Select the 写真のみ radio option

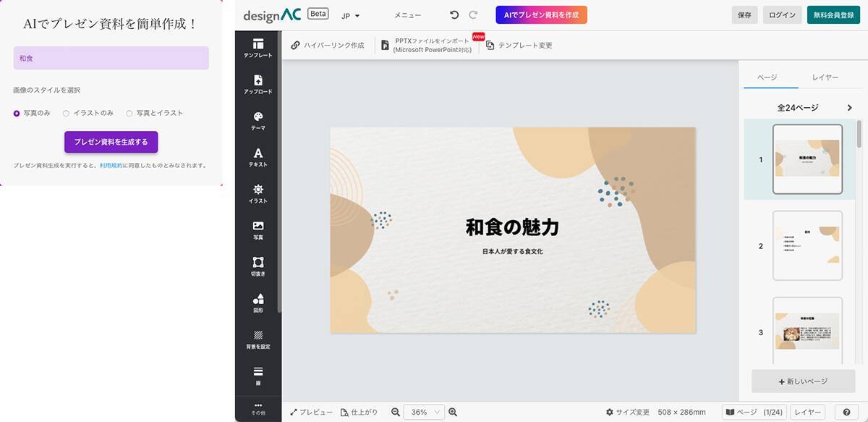click(17, 114)
